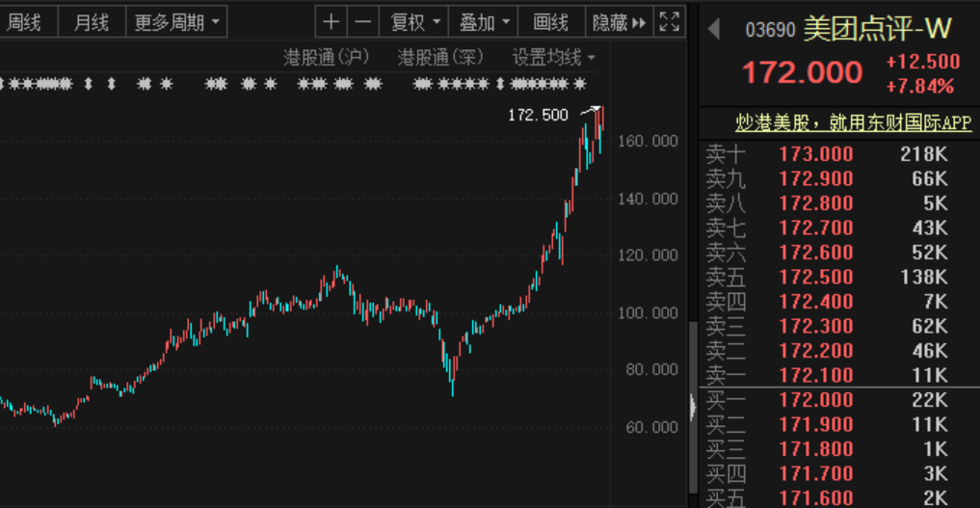980x508 pixels.
Task: Click the panel collapse handle beside the order book
Action: pos(692,407)
